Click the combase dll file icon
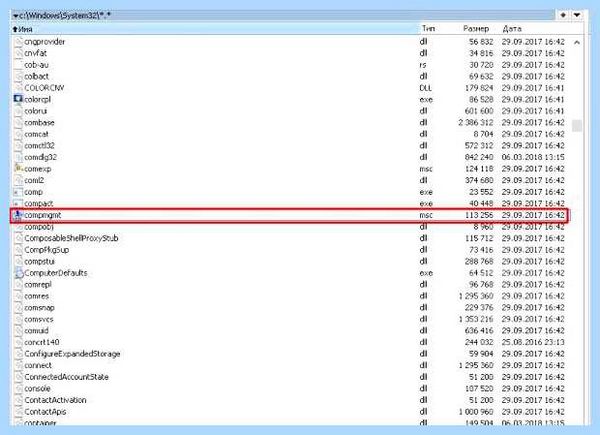The image size is (600, 435). [x=18, y=122]
